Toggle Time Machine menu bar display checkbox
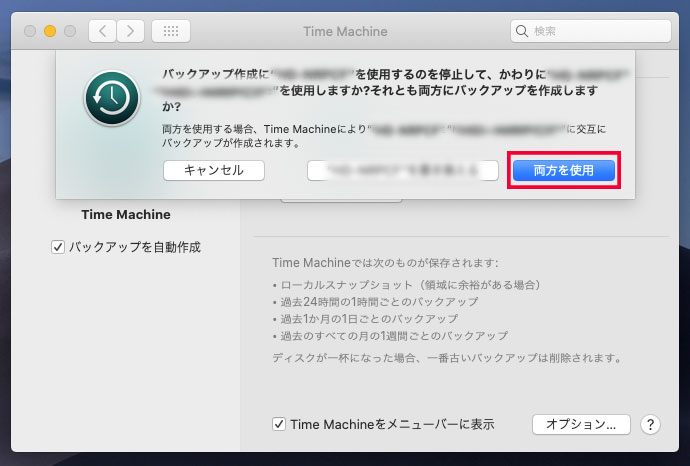 279,425
